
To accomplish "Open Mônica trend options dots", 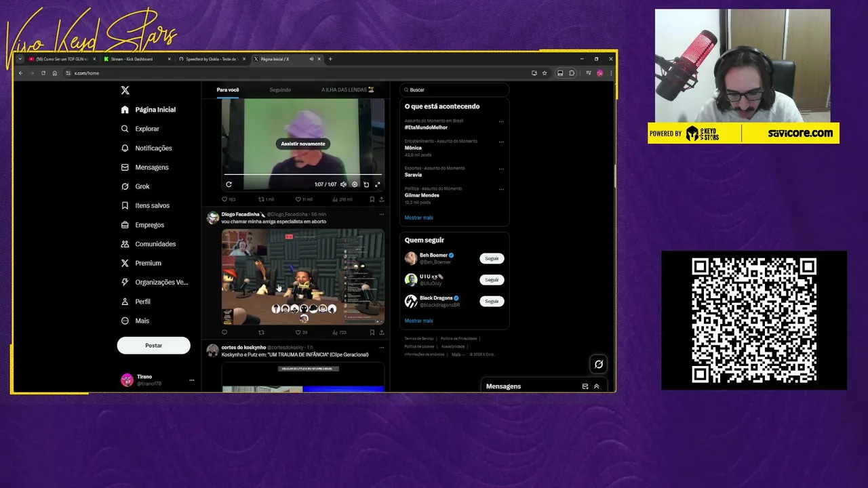I will [501, 142].
